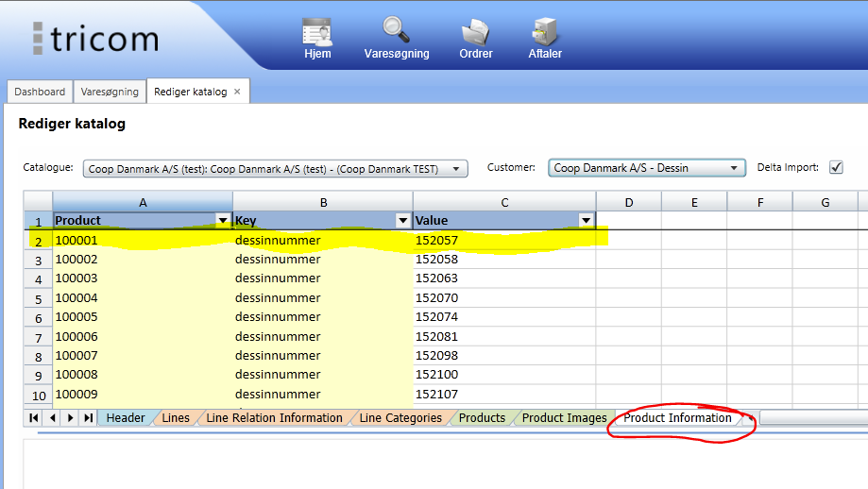Open the Product Images sheet tab
868x489 pixels.
coord(565,417)
